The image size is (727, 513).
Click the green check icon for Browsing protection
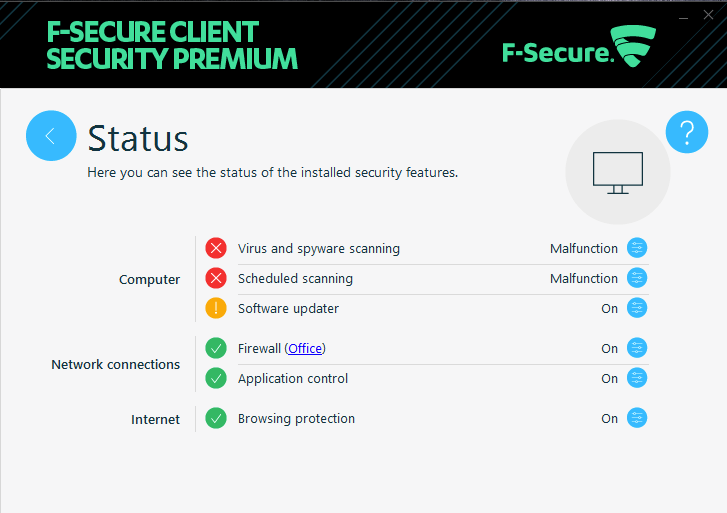(216, 418)
